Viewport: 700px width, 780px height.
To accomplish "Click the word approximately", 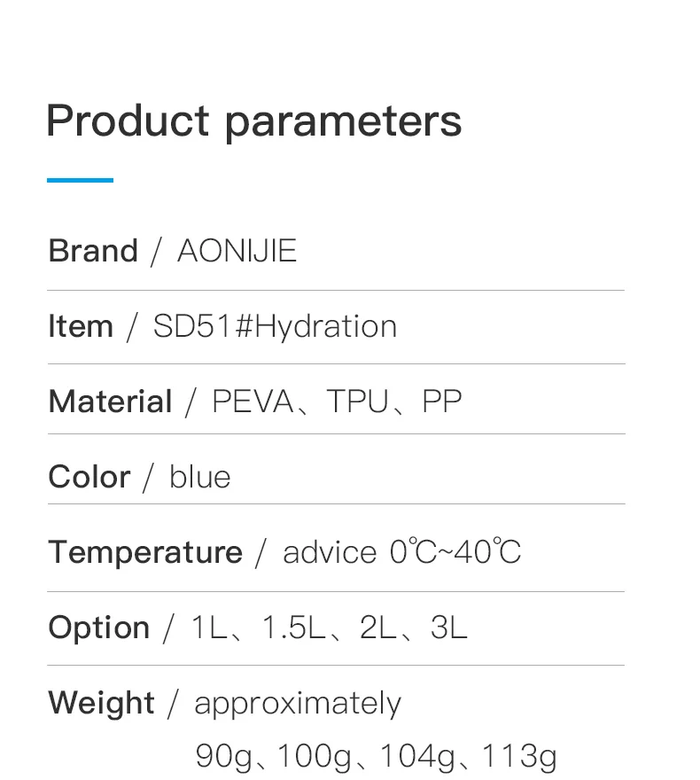I will (298, 704).
